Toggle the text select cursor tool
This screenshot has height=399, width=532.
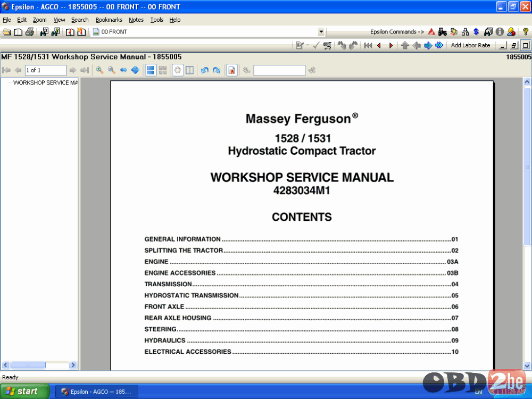pyautogui.click(x=190, y=70)
